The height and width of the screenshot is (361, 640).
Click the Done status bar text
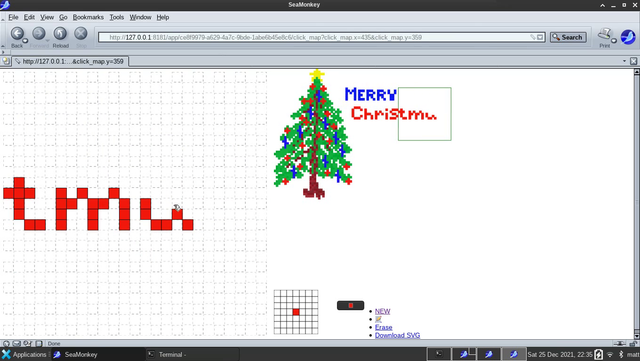54,343
